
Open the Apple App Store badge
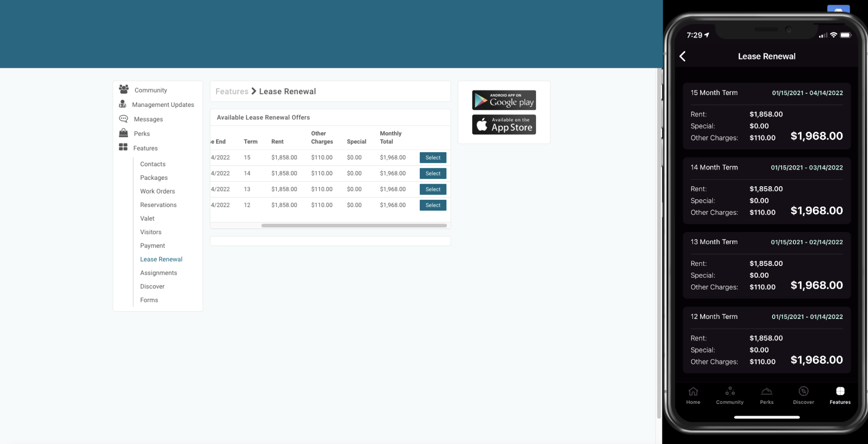click(504, 125)
